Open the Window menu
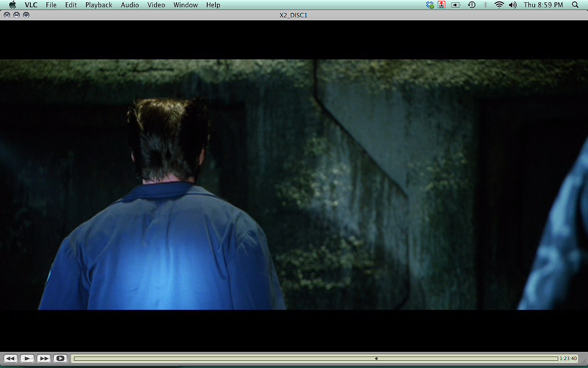The image size is (588, 368). [186, 5]
